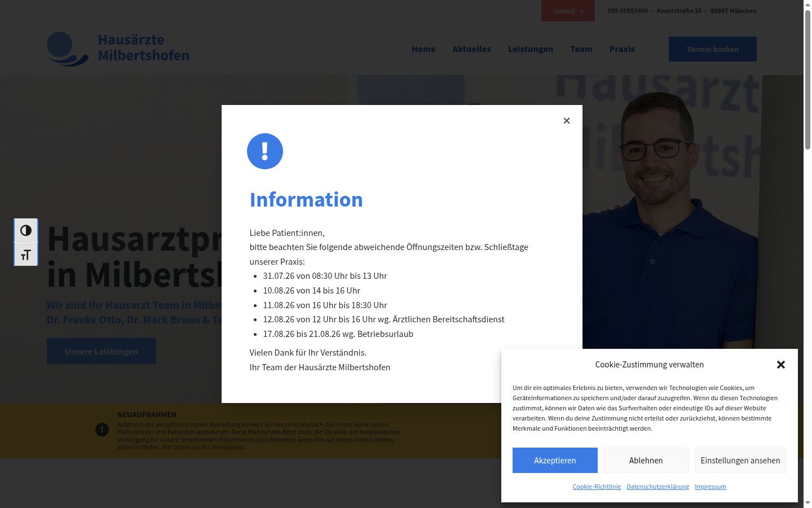Open the Home menu item
The image size is (812, 508).
click(423, 49)
